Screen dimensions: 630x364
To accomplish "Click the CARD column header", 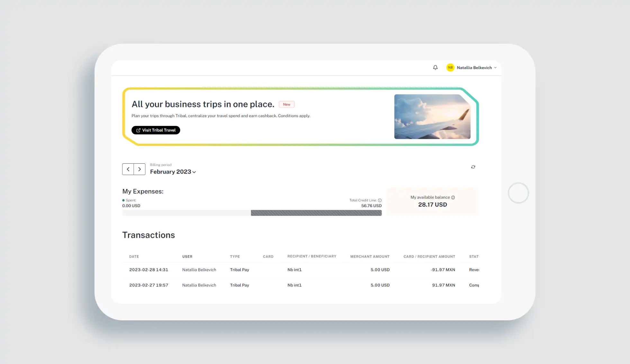I will pos(268,256).
